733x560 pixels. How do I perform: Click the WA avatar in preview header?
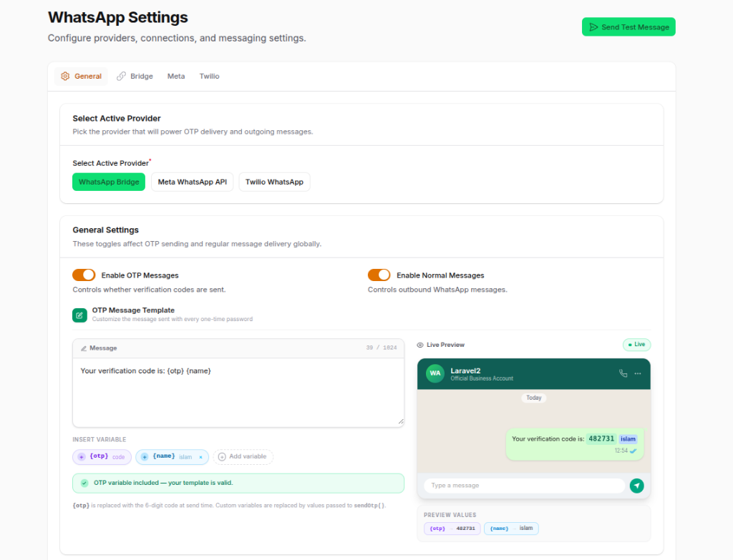[x=435, y=373]
